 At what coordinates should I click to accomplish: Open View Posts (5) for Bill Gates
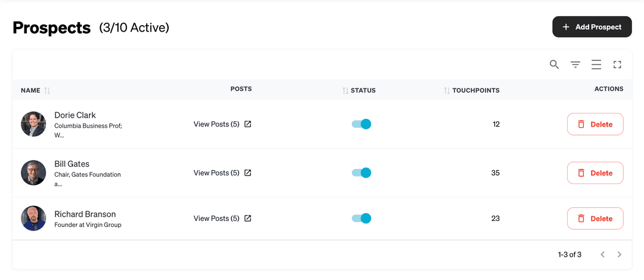pos(216,173)
